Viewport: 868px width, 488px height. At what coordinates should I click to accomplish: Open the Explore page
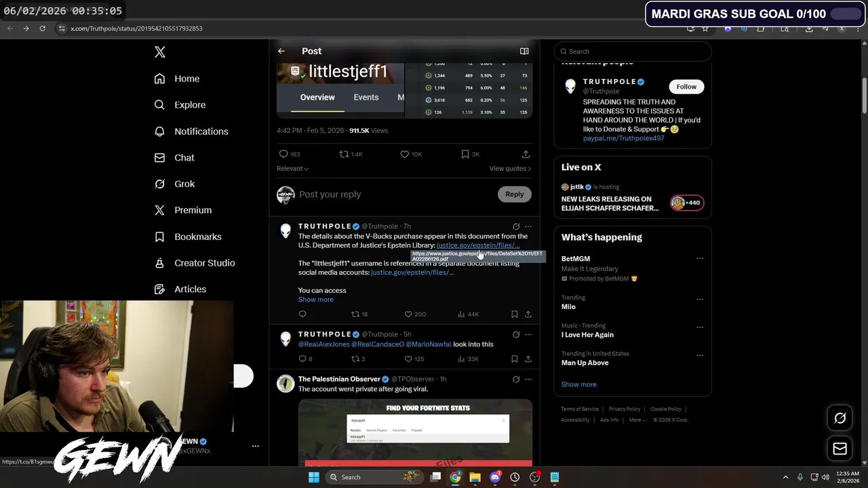coord(180,105)
